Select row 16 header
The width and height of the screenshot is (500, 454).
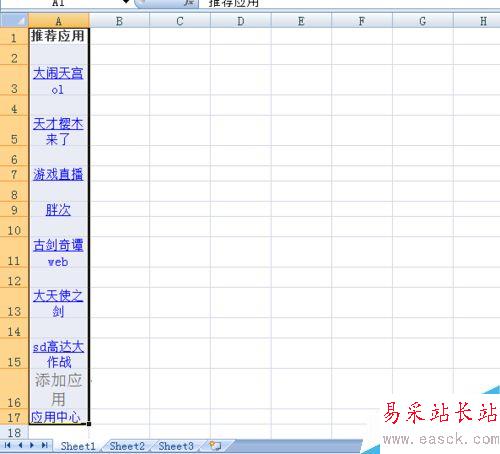click(x=14, y=389)
